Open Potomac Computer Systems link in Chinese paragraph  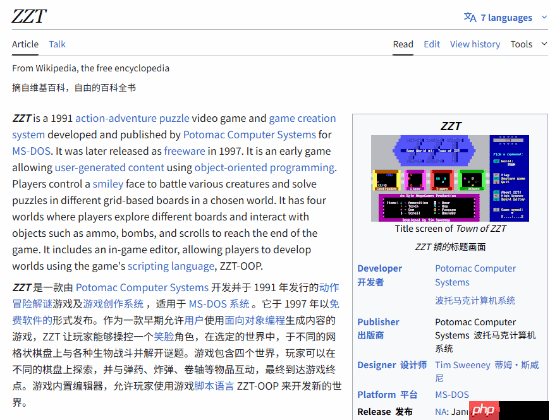(x=142, y=288)
